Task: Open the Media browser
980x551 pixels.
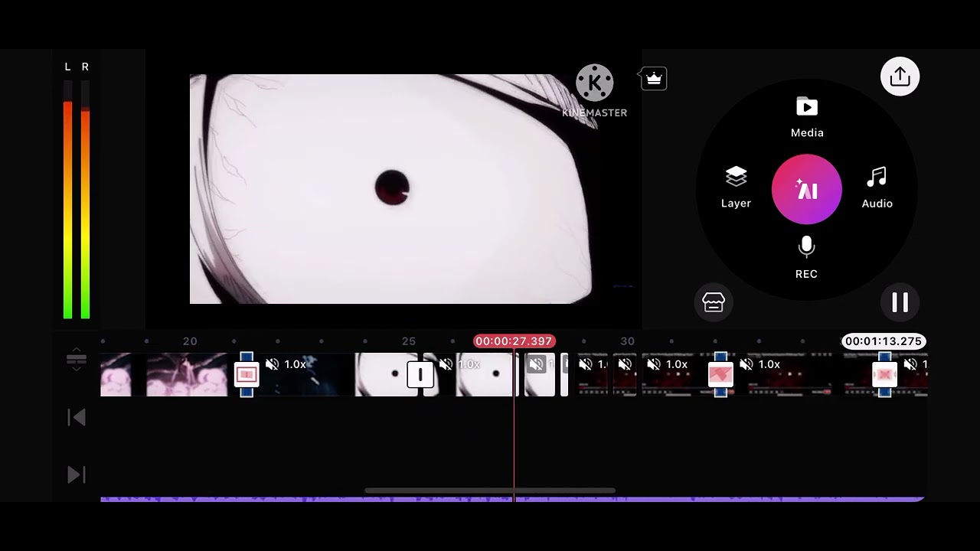Action: coord(807,117)
